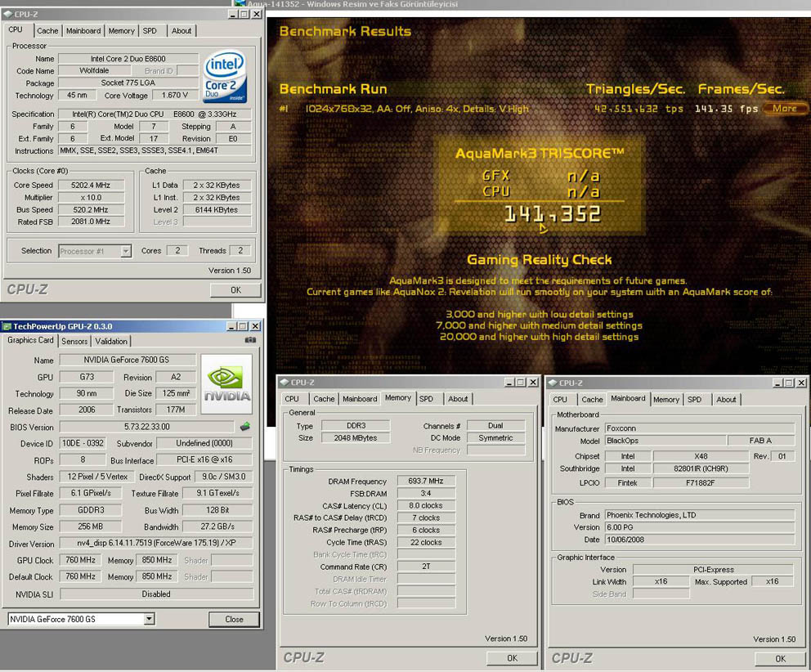Click the CAS# Latency value 8.0 clocks
The image size is (811, 672).
click(426, 505)
